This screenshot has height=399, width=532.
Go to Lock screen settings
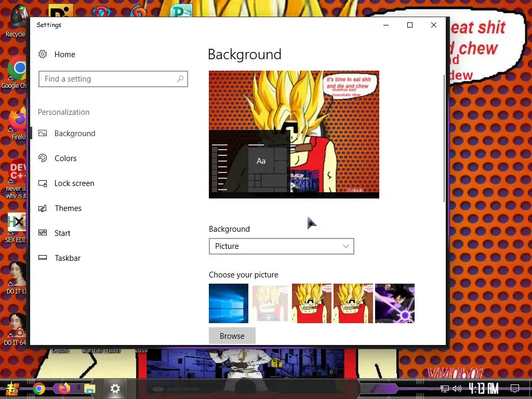(74, 183)
